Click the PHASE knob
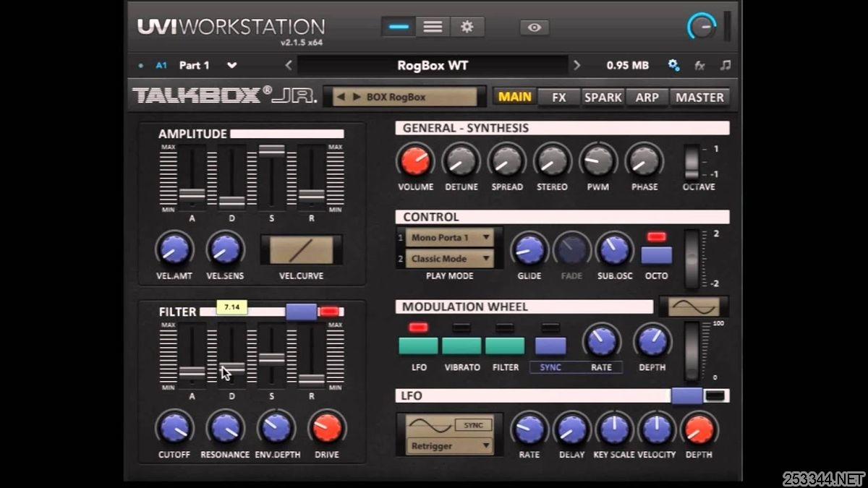 coord(644,160)
